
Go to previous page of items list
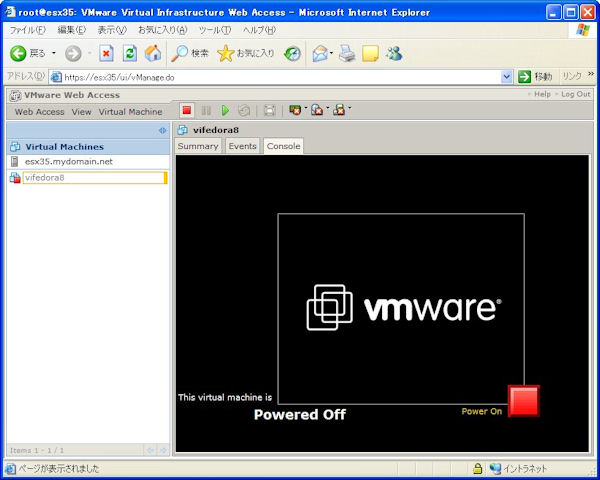(150, 451)
